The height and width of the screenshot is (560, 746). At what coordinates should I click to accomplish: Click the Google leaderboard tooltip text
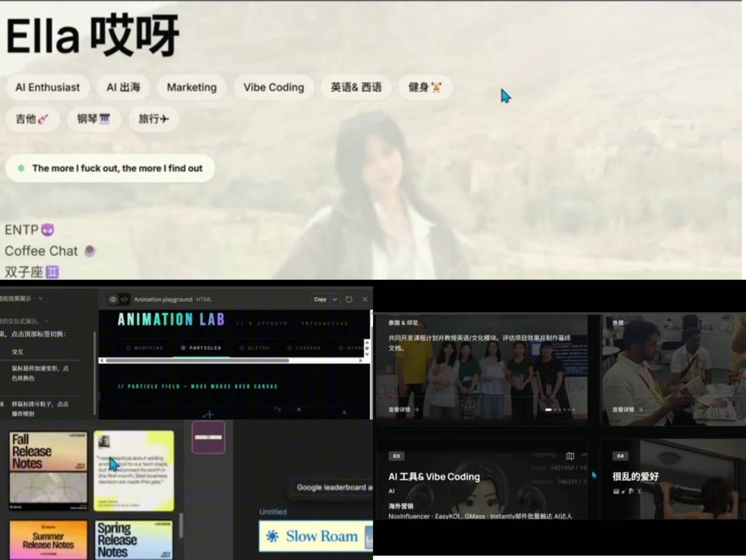click(334, 487)
